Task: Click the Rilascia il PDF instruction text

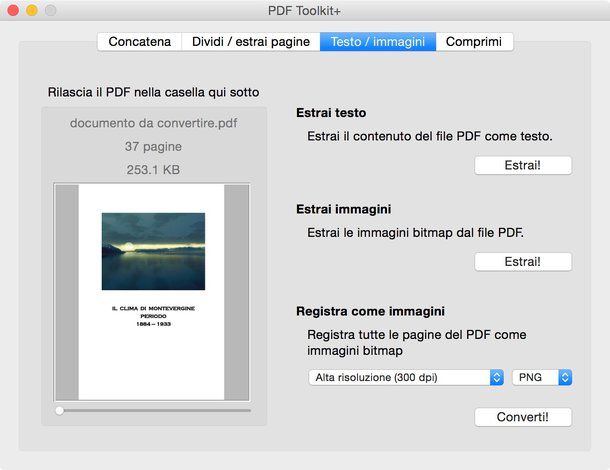Action: point(153,92)
